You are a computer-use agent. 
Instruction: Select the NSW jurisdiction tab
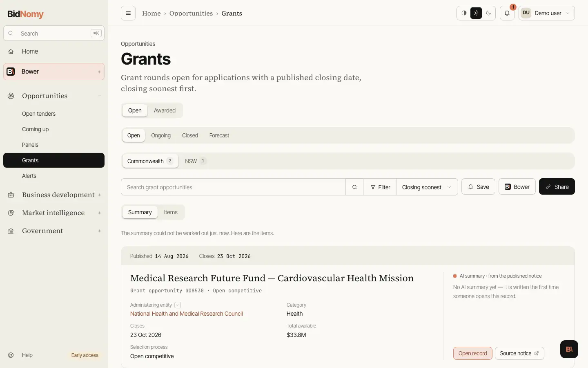pos(196,161)
